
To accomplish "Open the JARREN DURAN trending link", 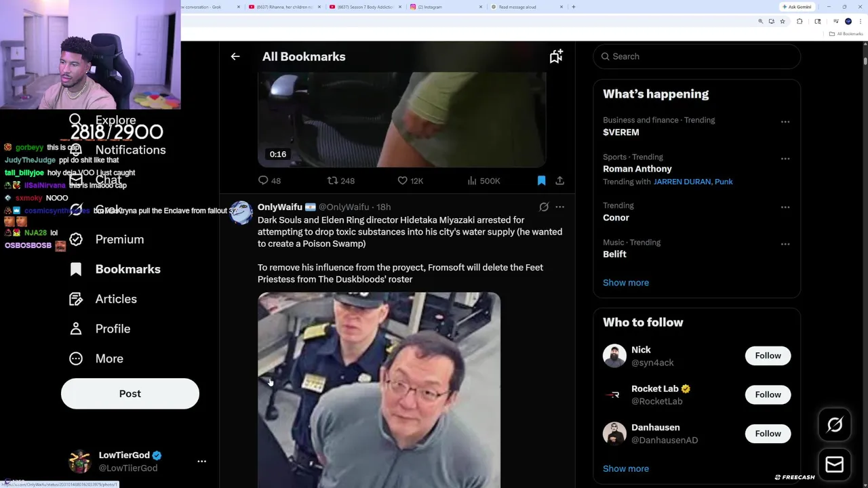I will pos(682,182).
